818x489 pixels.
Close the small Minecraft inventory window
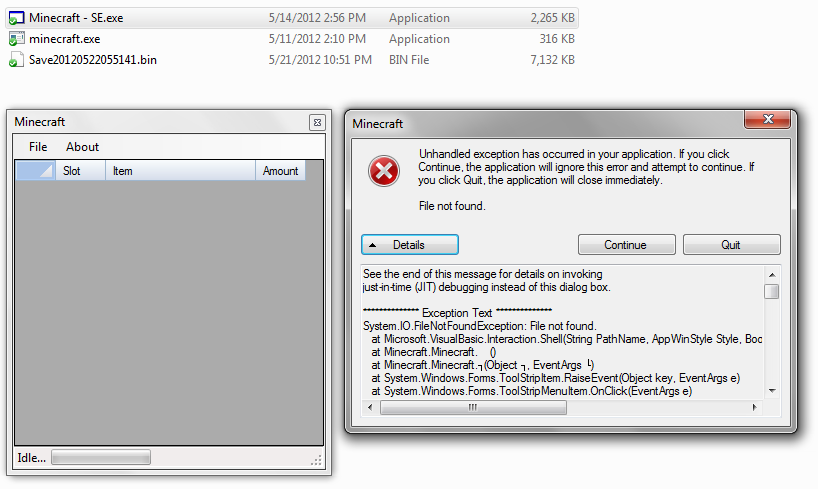316,122
